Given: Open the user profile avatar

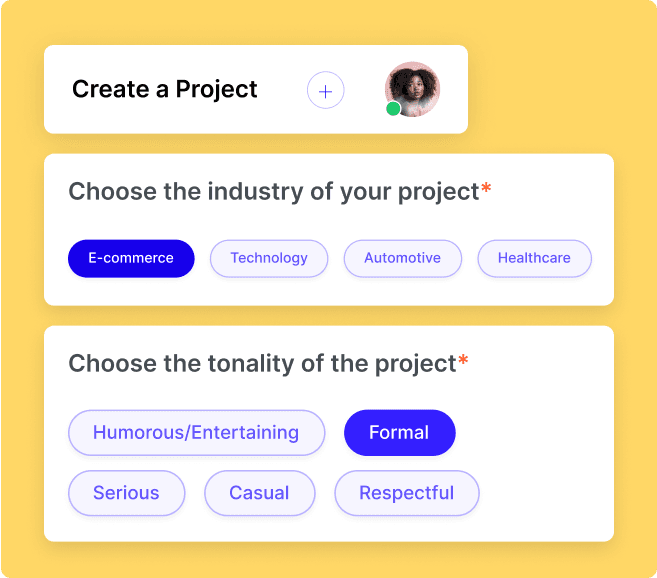Looking at the screenshot, I should pos(412,89).
